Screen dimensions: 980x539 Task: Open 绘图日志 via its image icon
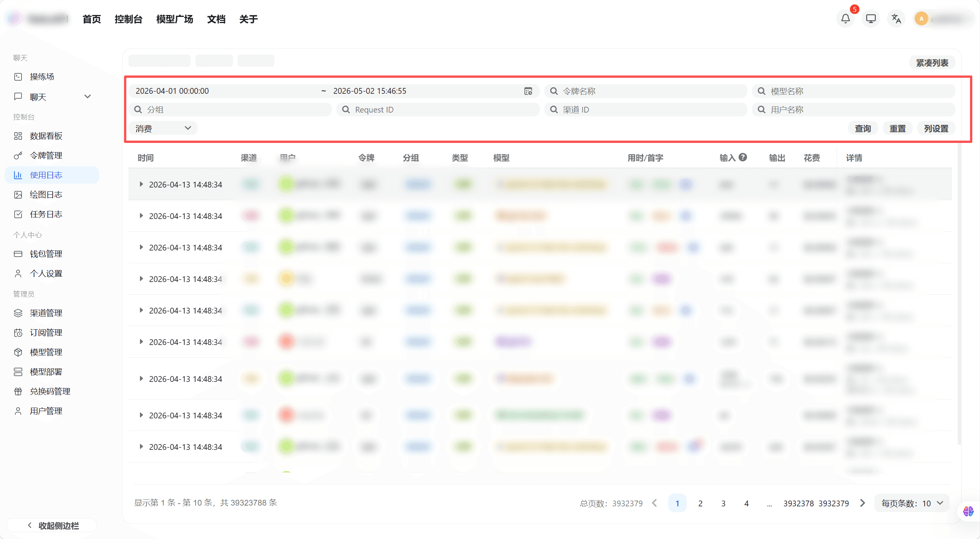point(18,194)
